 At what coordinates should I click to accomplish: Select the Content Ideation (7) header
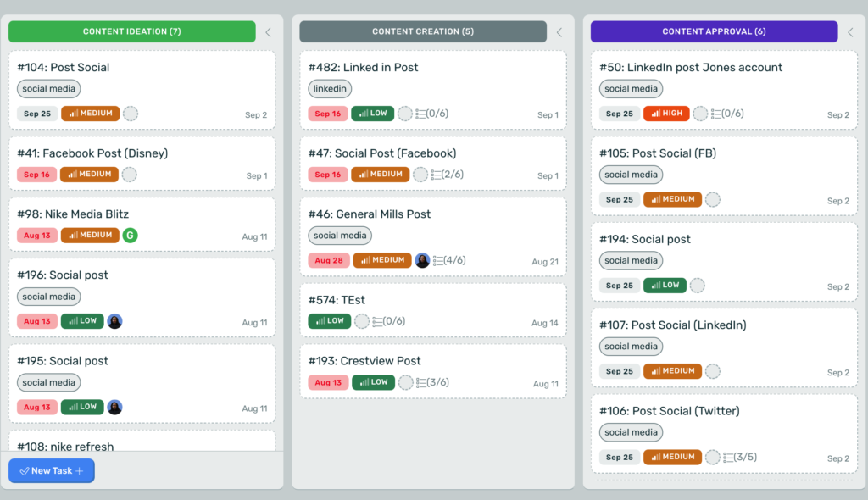click(131, 31)
